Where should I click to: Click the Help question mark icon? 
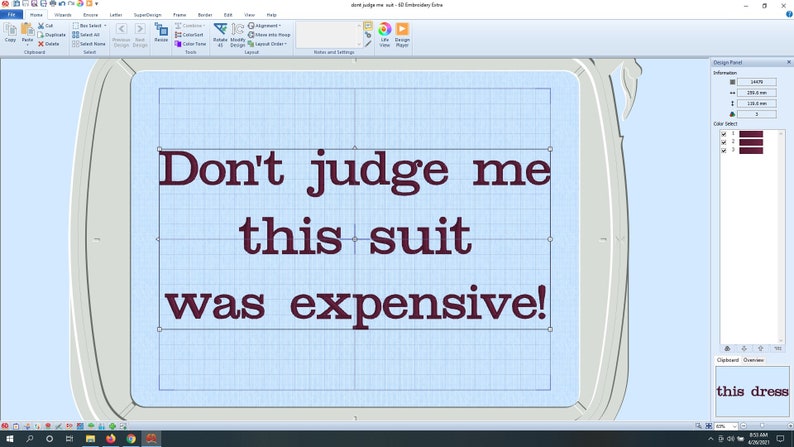789,15
